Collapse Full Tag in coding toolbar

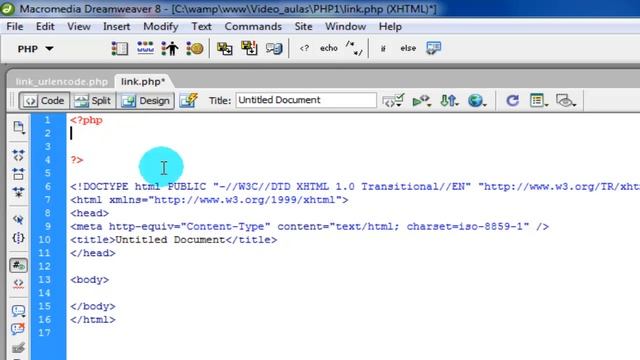click(x=18, y=156)
